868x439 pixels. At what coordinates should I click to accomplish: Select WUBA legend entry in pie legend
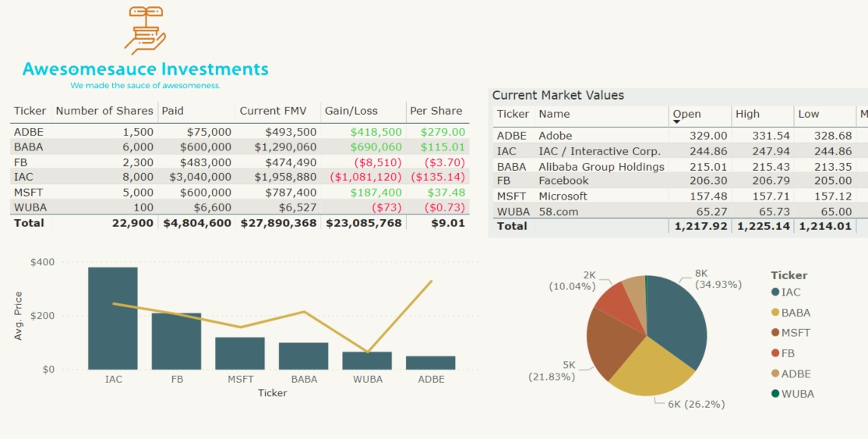point(792,394)
